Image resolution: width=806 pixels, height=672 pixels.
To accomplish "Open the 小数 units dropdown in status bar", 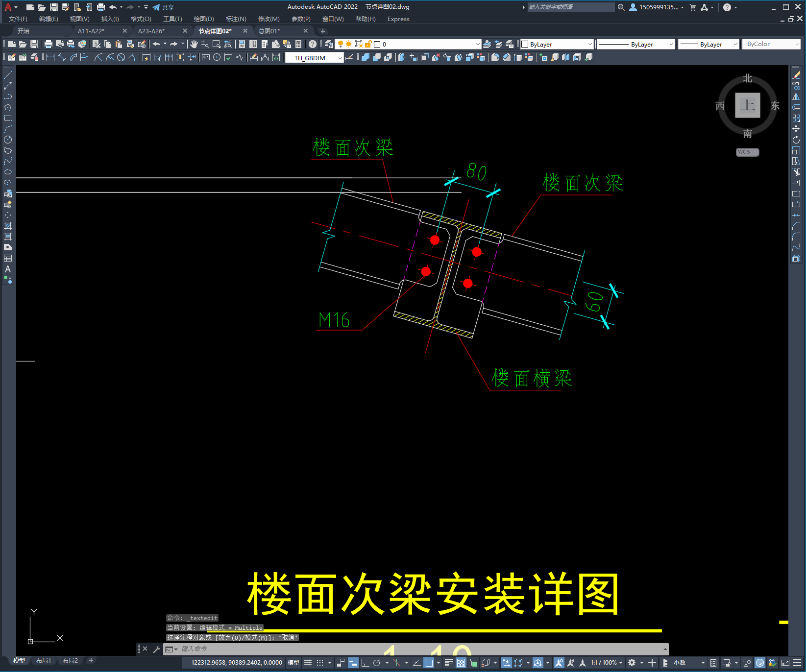I will click(x=689, y=663).
